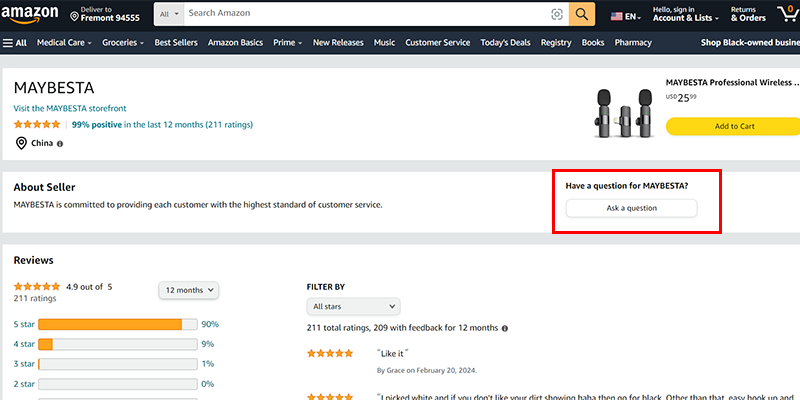Go to Music
Image resolution: width=800 pixels, height=400 pixels.
click(384, 43)
